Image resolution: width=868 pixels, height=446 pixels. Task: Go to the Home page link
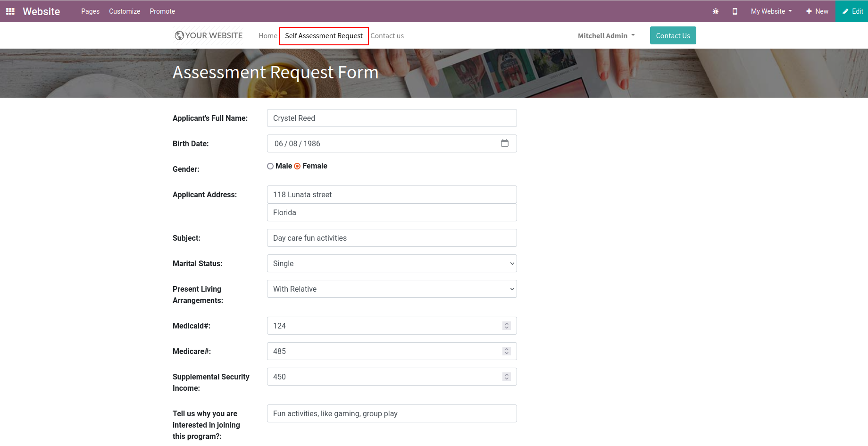pyautogui.click(x=268, y=36)
